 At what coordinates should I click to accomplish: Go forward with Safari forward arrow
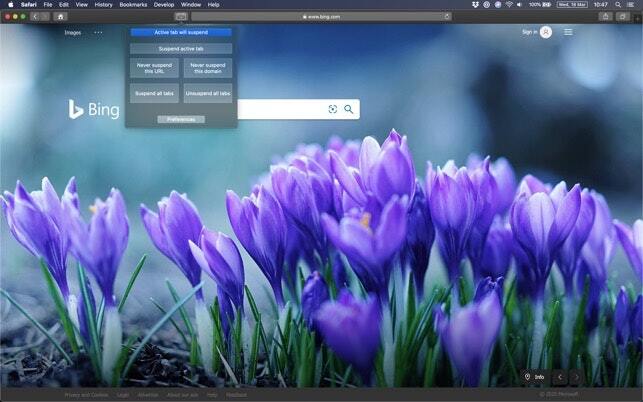[45, 16]
